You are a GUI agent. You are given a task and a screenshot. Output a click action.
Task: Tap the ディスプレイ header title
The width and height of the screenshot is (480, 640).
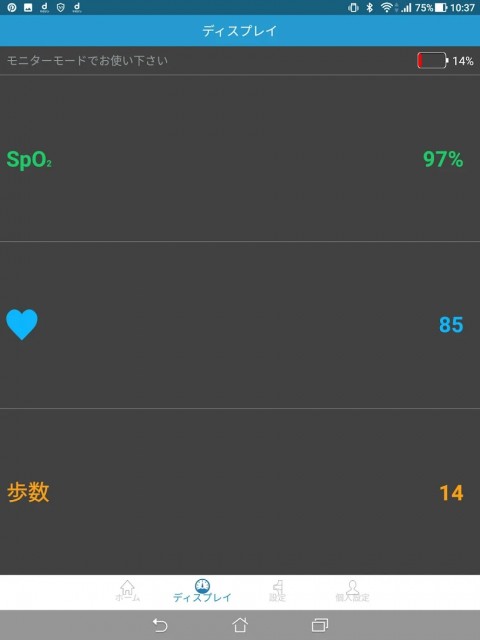pos(240,31)
